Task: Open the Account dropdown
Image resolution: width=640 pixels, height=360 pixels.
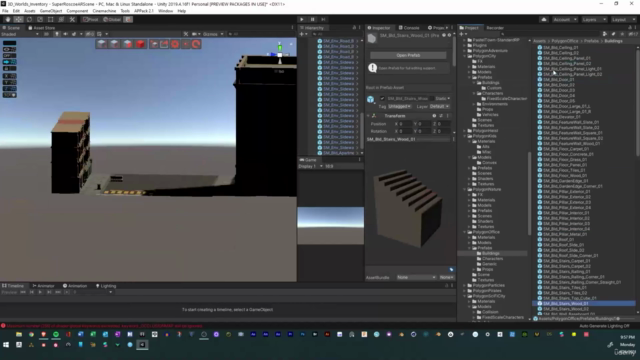Action: [565, 19]
